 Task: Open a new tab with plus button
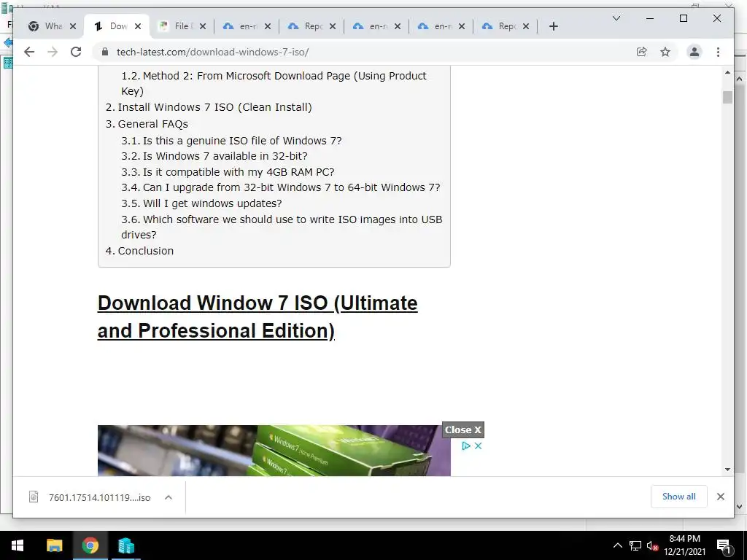(553, 26)
